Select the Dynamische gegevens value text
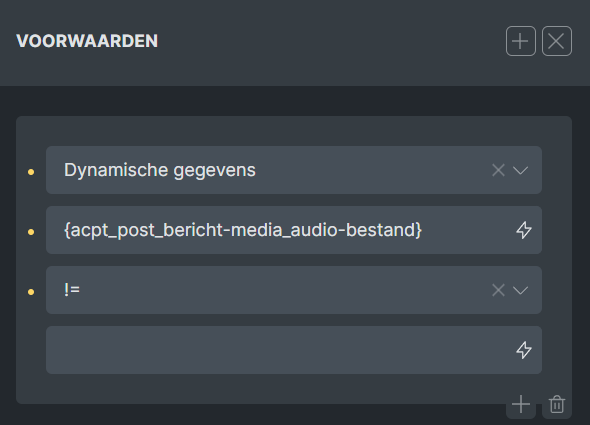The image size is (590, 425). tap(160, 170)
